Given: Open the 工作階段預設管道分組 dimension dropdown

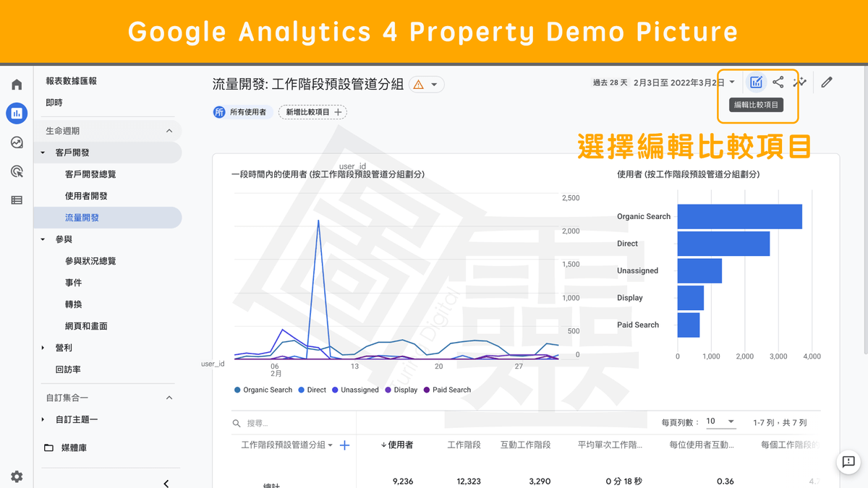Looking at the screenshot, I should pyautogui.click(x=331, y=445).
